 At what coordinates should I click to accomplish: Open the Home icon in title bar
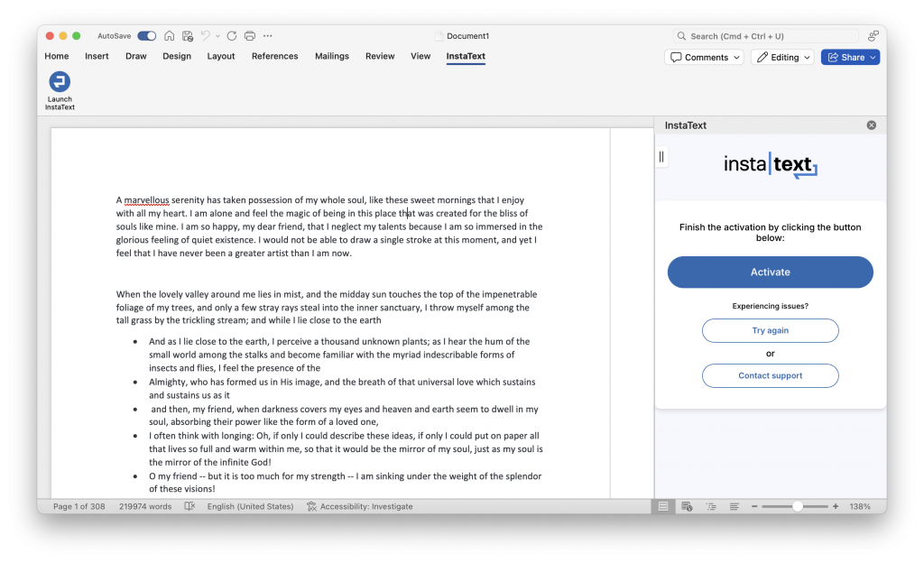click(x=169, y=36)
